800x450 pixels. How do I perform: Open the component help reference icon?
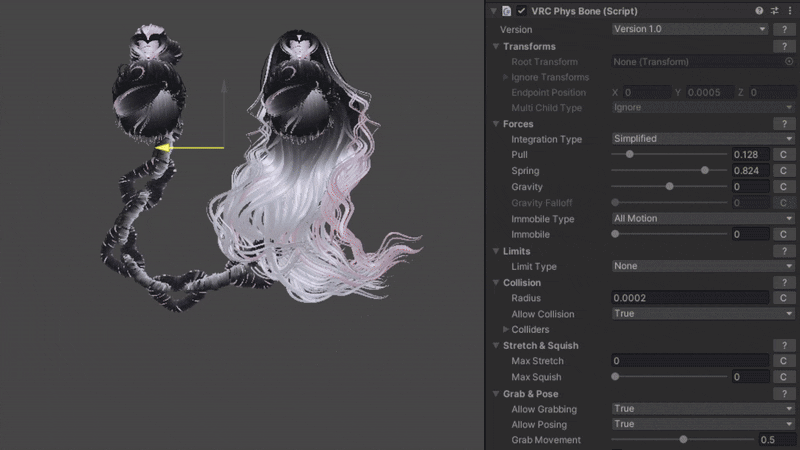click(759, 11)
